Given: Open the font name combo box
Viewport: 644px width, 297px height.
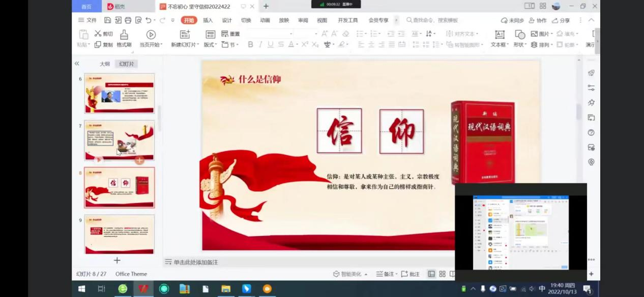Looking at the screenshot, I should (x=270, y=34).
